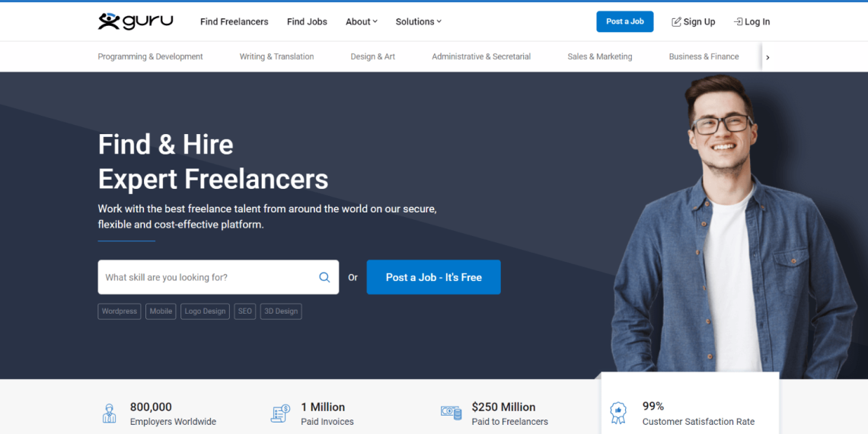Click the Employers Worldwide person icon
Screen dimensions: 868x434
110,413
